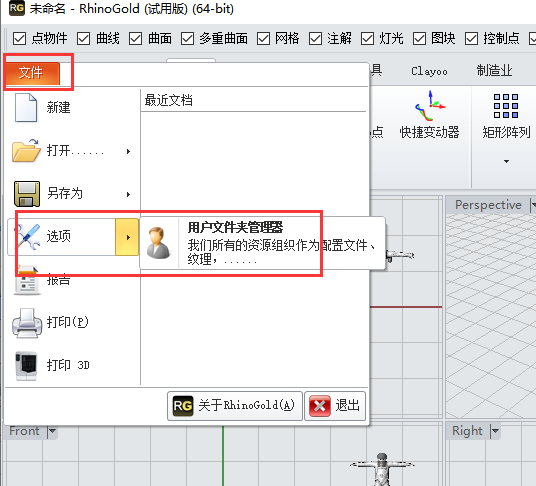Open the 矩形阵列 dropdown arrow
536x486 pixels.
click(506, 161)
